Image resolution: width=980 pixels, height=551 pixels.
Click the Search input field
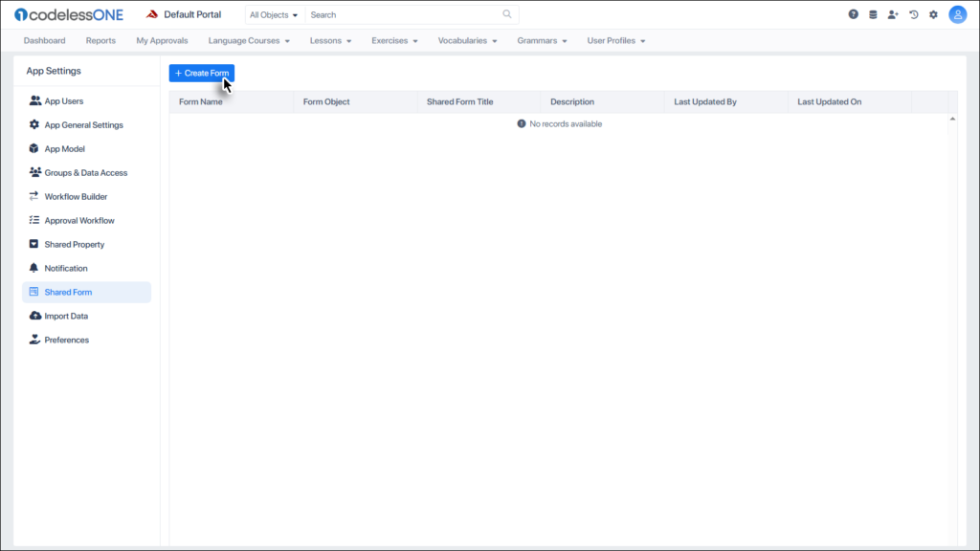(x=405, y=14)
